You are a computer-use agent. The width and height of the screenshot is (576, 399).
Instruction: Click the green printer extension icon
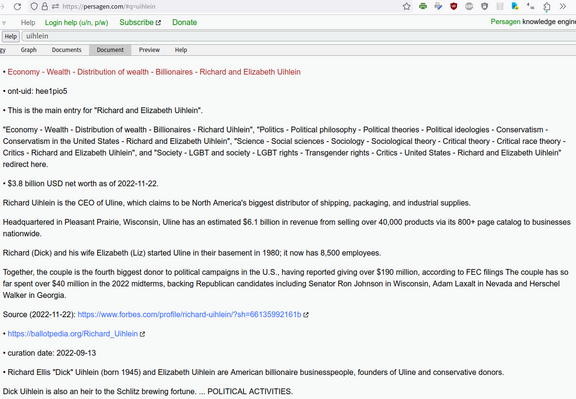[x=423, y=6]
